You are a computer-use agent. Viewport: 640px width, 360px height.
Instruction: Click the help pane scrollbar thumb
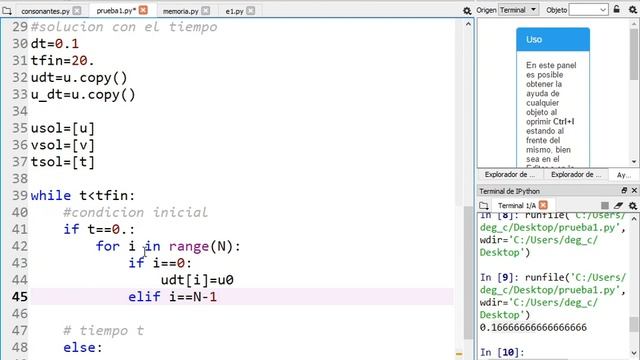tap(634, 54)
